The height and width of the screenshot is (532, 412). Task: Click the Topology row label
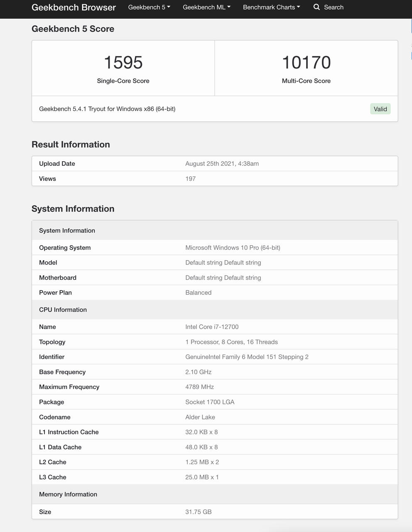coord(52,342)
